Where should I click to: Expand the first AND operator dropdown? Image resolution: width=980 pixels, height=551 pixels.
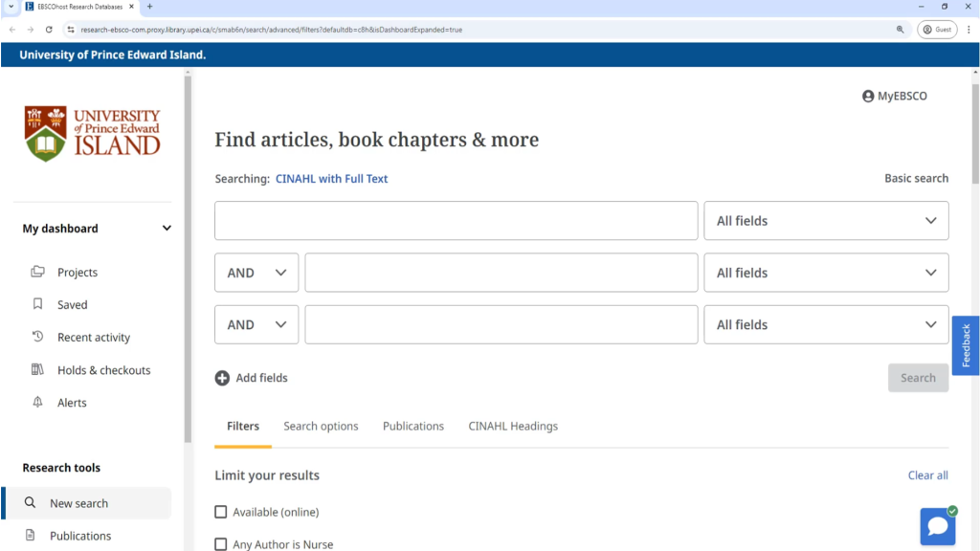pyautogui.click(x=256, y=273)
